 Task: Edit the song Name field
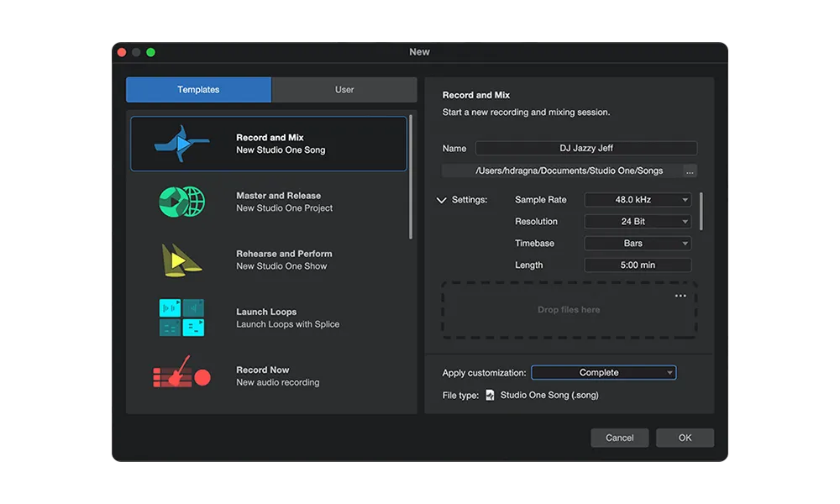coord(586,149)
